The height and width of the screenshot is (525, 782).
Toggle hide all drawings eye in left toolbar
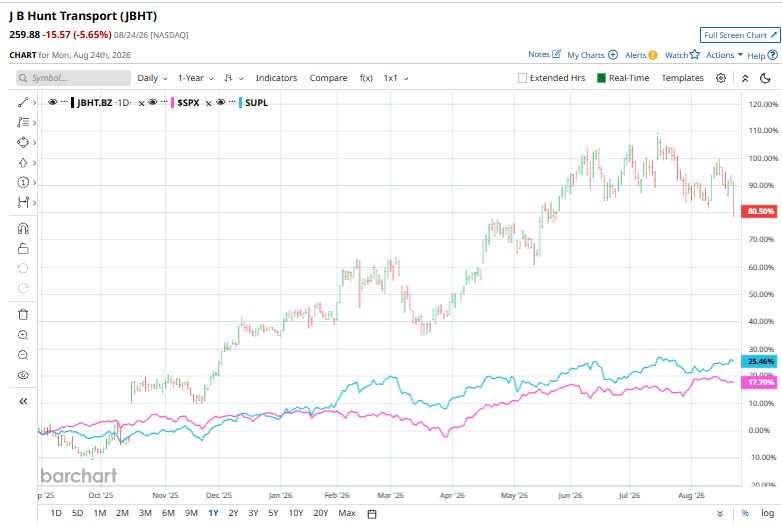tap(23, 375)
